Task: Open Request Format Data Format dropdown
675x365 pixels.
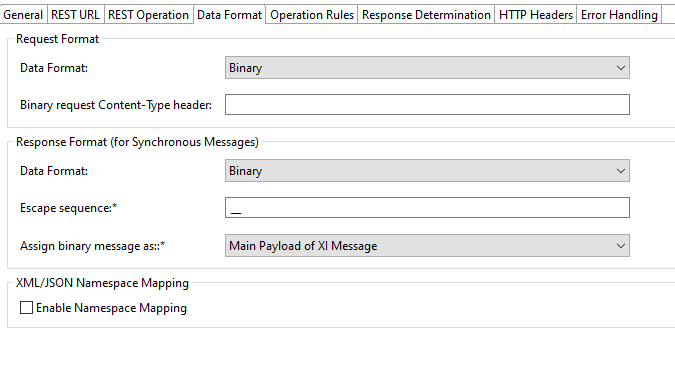Action: tap(427, 68)
